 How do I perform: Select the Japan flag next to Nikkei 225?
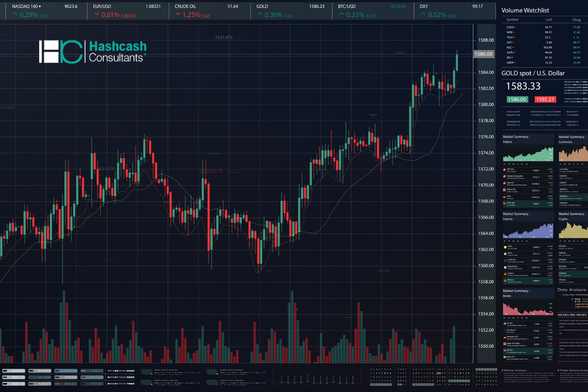pyautogui.click(x=505, y=189)
